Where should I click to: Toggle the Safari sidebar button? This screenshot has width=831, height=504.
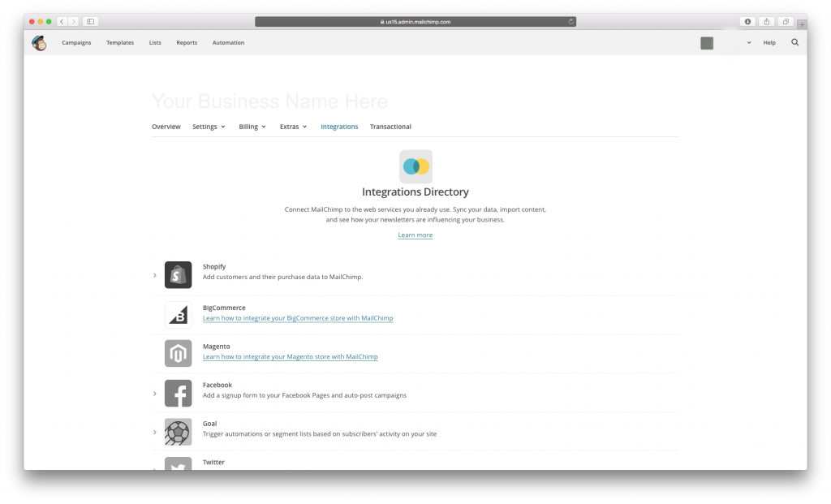point(91,22)
